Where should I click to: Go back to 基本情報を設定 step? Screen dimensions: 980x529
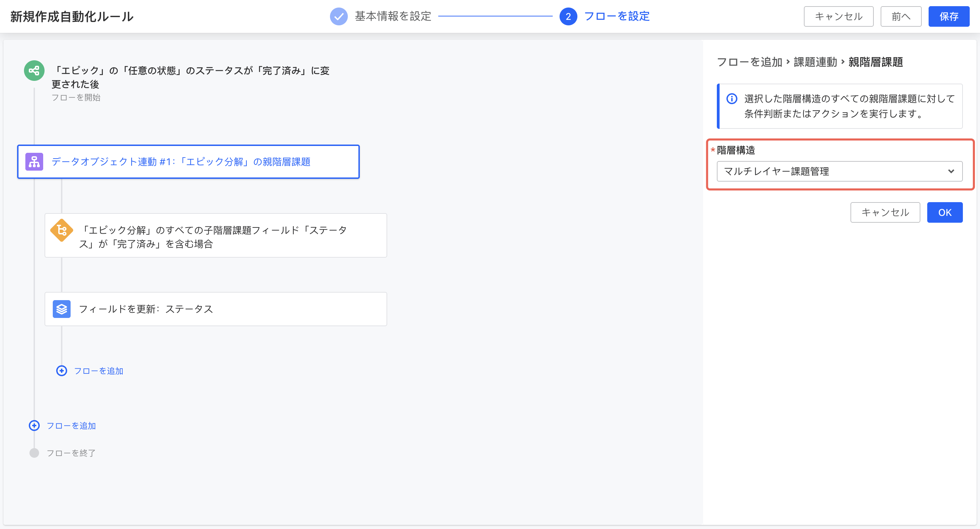[x=393, y=16]
